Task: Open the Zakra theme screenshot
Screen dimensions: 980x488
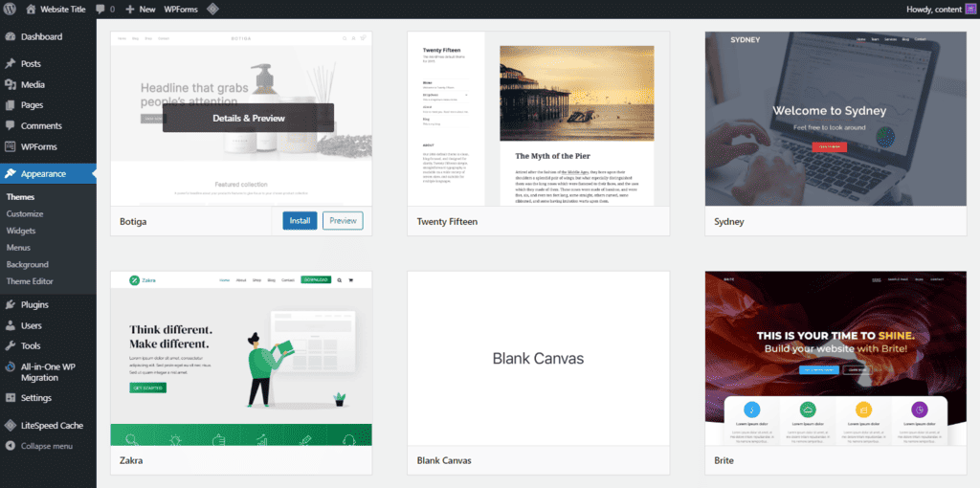Action: [x=241, y=358]
